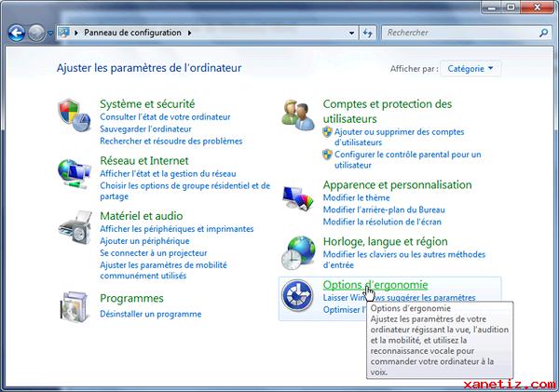Open Matériel et audio category
Image resolution: width=559 pixels, height=392 pixels.
(142, 216)
